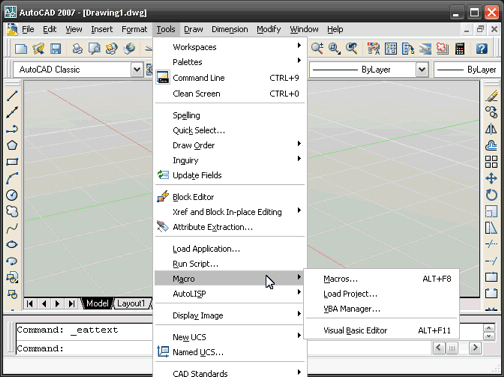
Task: Click the New drawing icon
Action: (21, 49)
